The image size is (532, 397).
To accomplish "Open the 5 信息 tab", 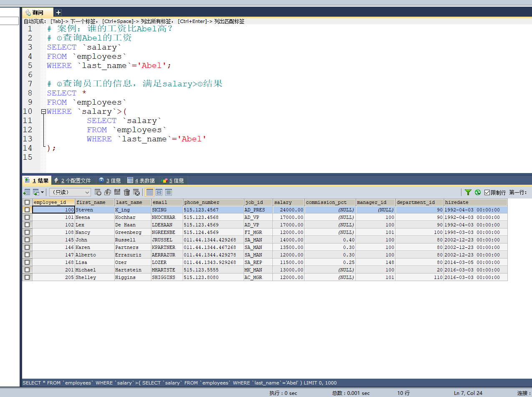I will 173,181.
